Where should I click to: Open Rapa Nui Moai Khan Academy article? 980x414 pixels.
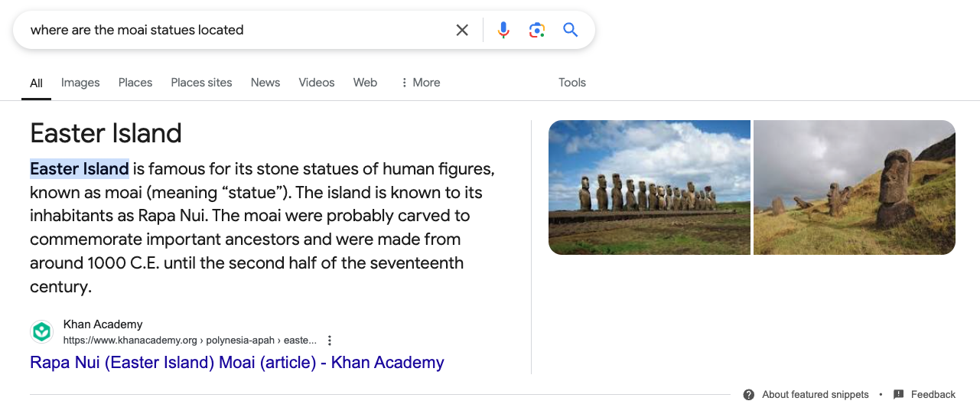(x=236, y=363)
